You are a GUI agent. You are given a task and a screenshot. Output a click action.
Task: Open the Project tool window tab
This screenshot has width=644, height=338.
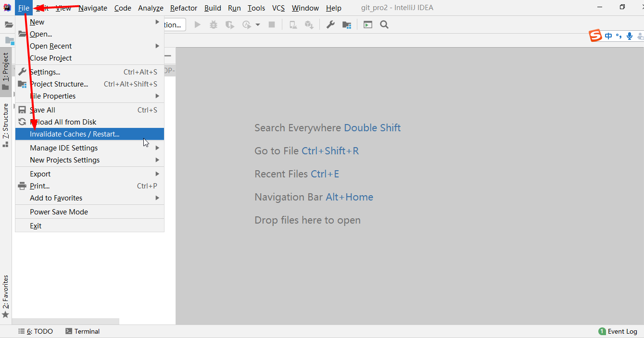[5, 72]
